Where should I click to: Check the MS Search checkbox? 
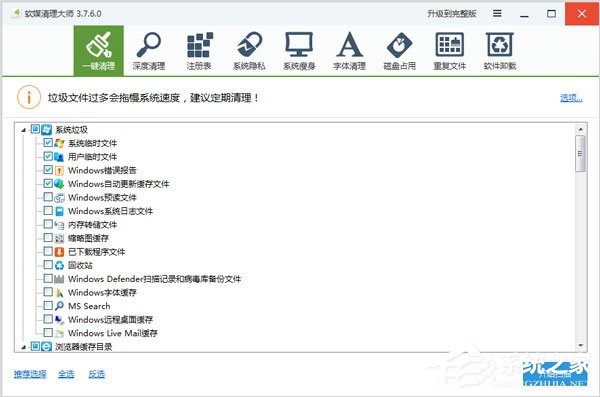(x=48, y=306)
